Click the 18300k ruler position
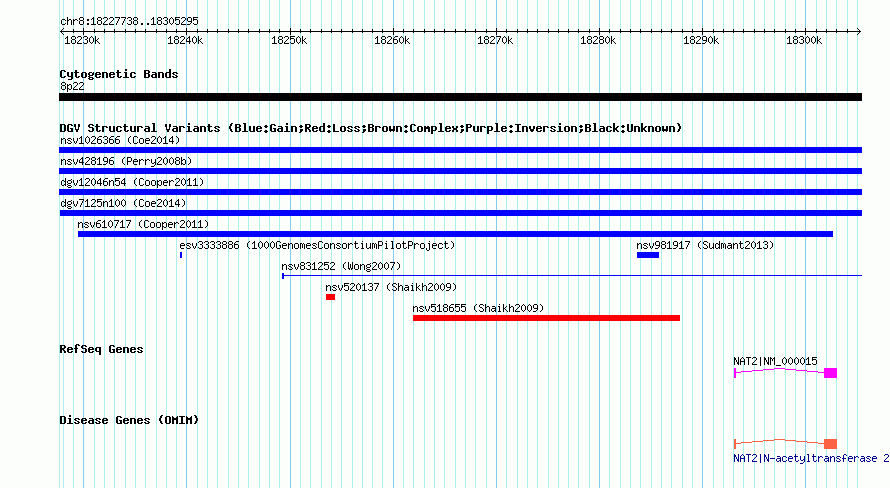The height and width of the screenshot is (488, 890). pyautogui.click(x=804, y=40)
